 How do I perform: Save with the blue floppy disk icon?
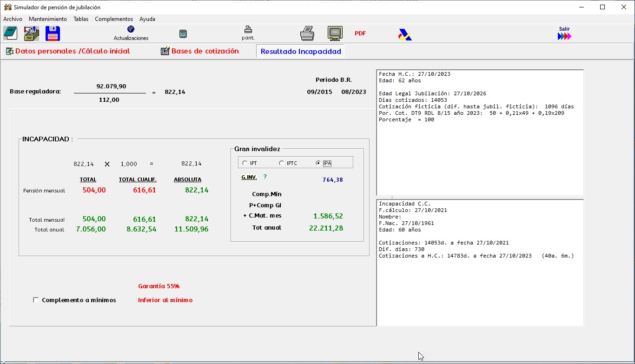(53, 33)
